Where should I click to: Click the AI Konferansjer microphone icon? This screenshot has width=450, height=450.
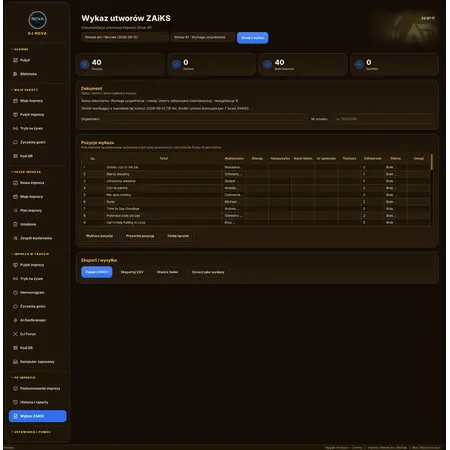pos(15,320)
